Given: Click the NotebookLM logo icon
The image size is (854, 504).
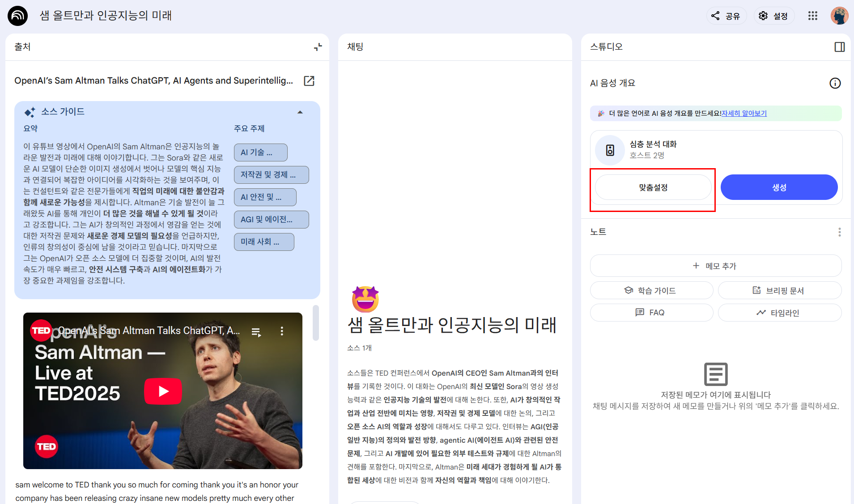Looking at the screenshot, I should pos(18,16).
